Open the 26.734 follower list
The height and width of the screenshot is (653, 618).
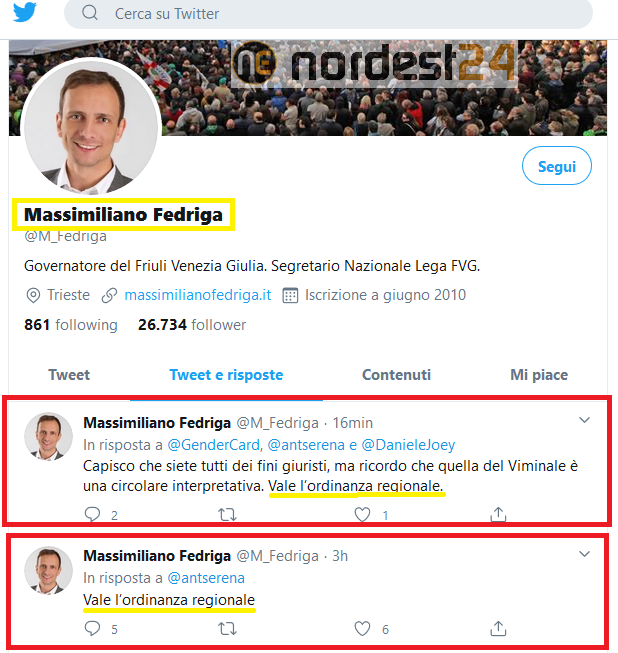(x=192, y=325)
